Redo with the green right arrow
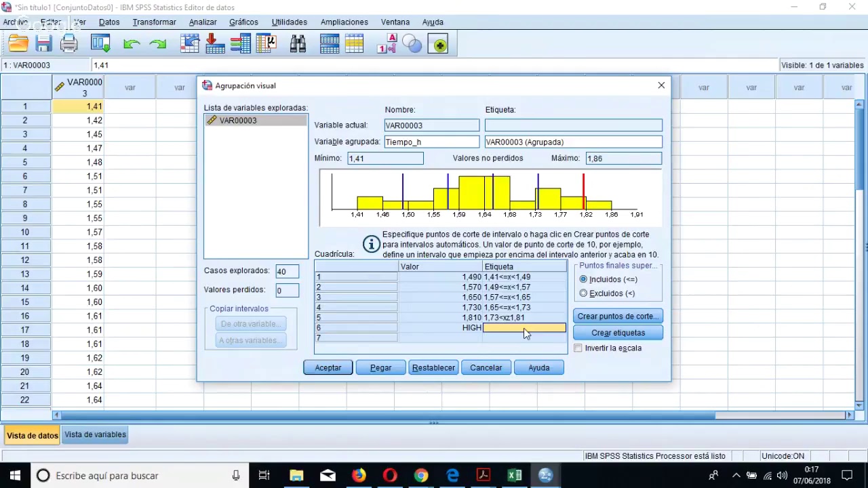 (x=157, y=44)
